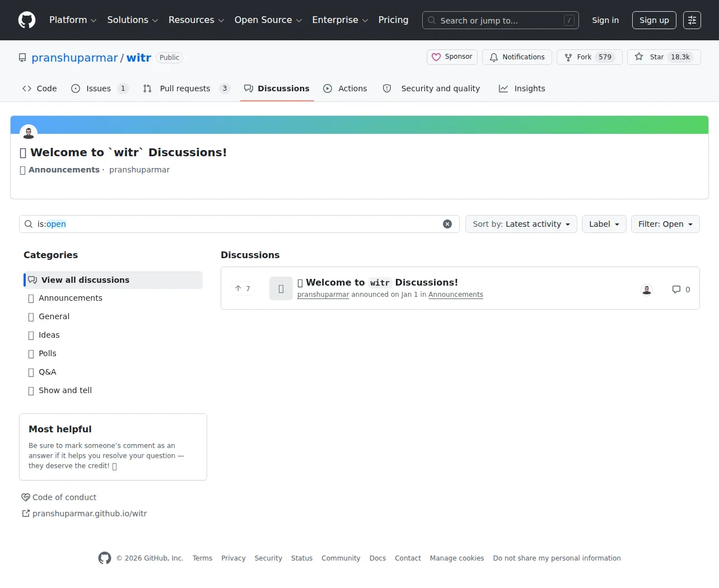Click search magnifier icon in filter field
Screen dimensions: 719x588
pyautogui.click(x=29, y=224)
